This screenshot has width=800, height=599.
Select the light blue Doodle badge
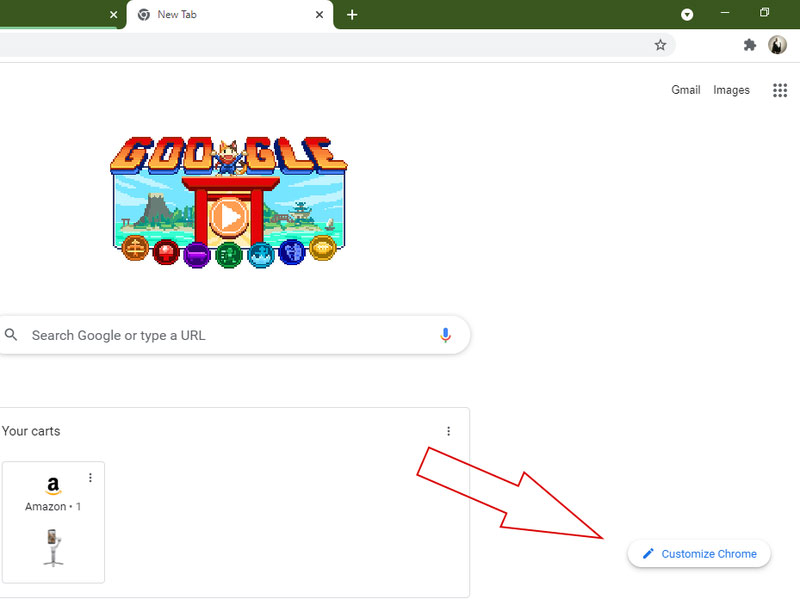point(261,254)
